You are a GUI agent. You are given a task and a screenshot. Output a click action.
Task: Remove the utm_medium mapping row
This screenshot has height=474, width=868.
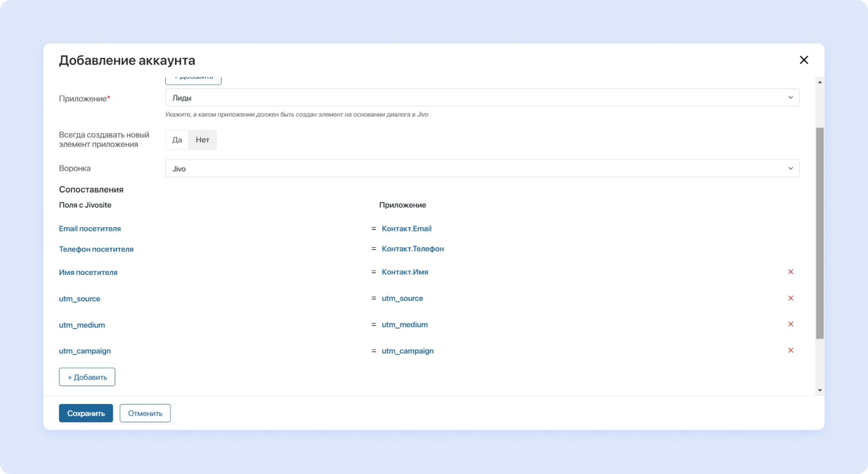tap(790, 324)
